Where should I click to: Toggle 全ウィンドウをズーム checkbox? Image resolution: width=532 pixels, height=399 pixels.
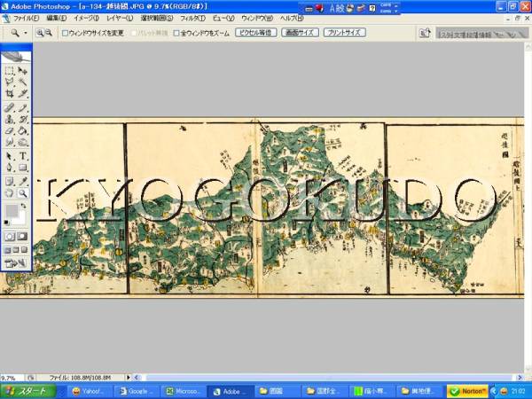pyautogui.click(x=176, y=34)
